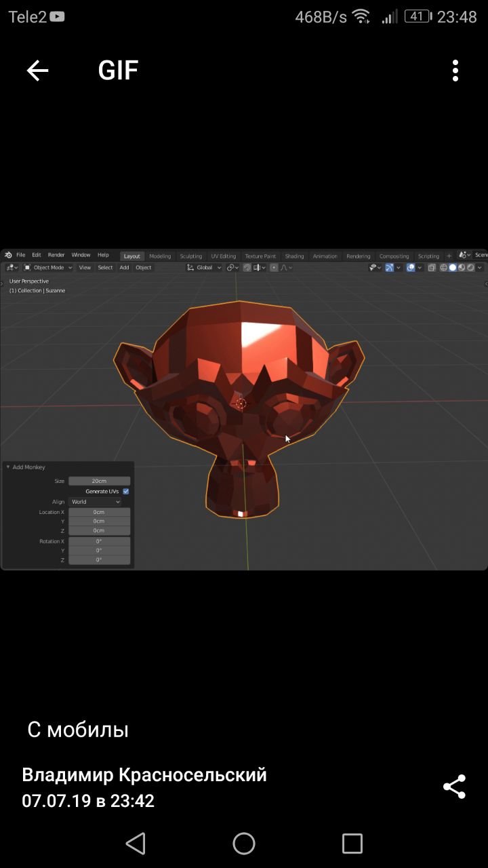Go back with the arrow beside GIF
The width and height of the screenshot is (488, 868).
tap(37, 71)
